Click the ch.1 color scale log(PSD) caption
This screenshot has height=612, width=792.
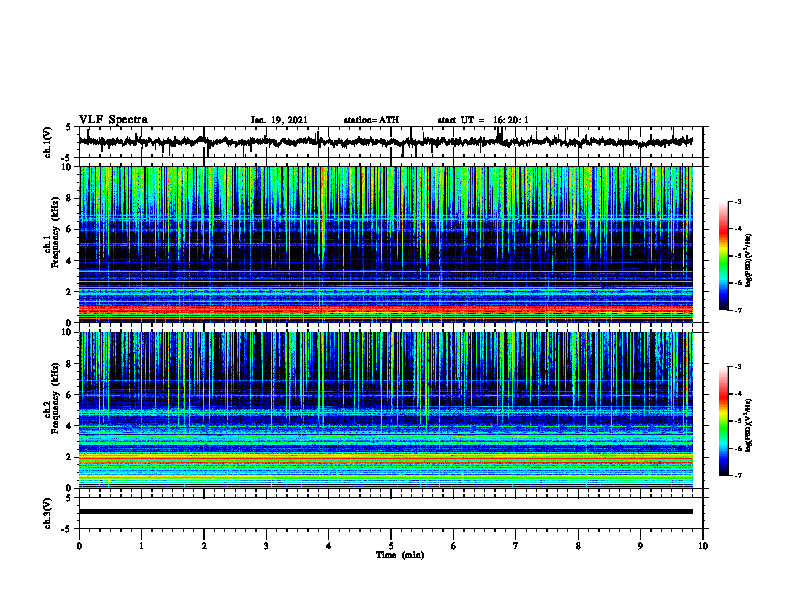pos(749,260)
